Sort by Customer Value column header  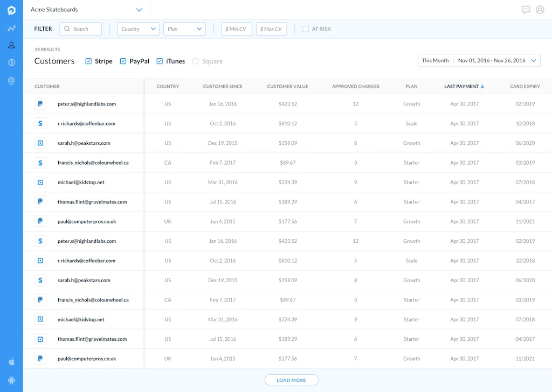[x=287, y=87]
